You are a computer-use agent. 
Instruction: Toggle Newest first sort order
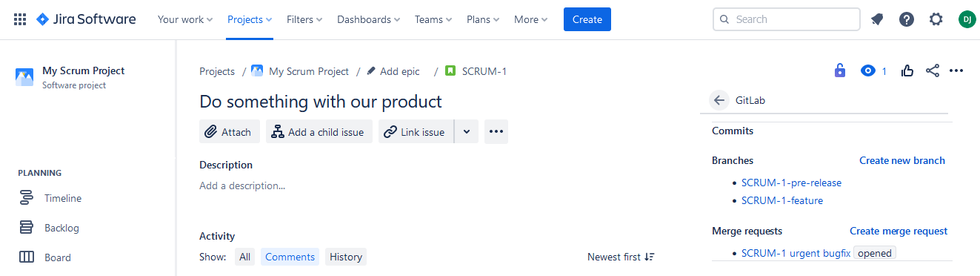(x=621, y=257)
